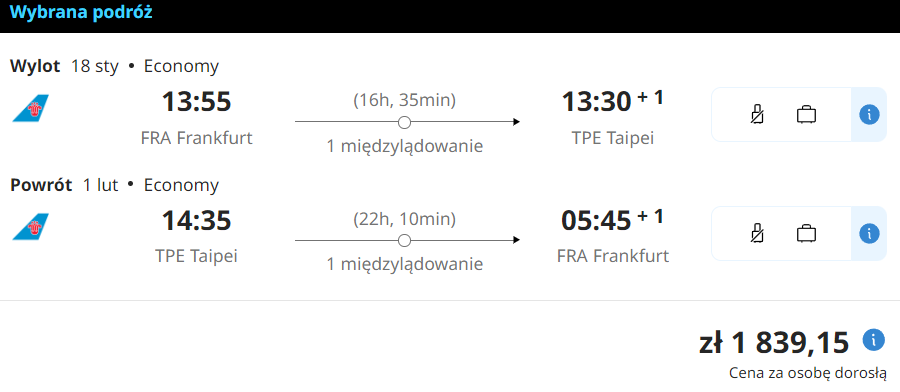Click arrival time 13:30 +1
The image size is (900, 392).
[612, 101]
